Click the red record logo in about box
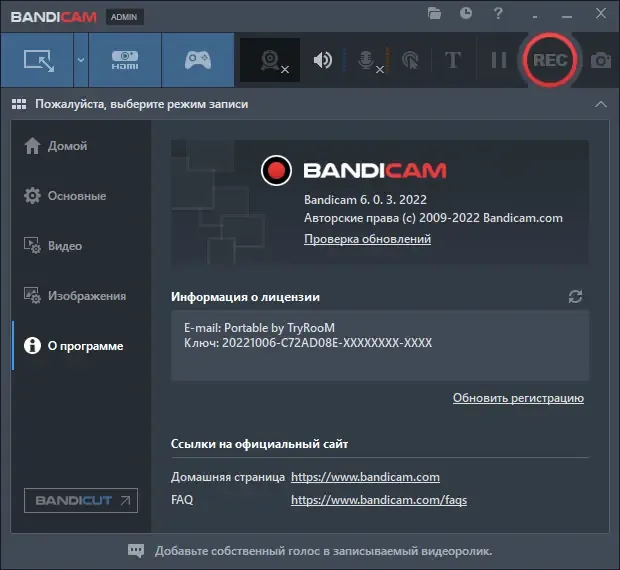This screenshot has height=570, width=620. pyautogui.click(x=276, y=170)
